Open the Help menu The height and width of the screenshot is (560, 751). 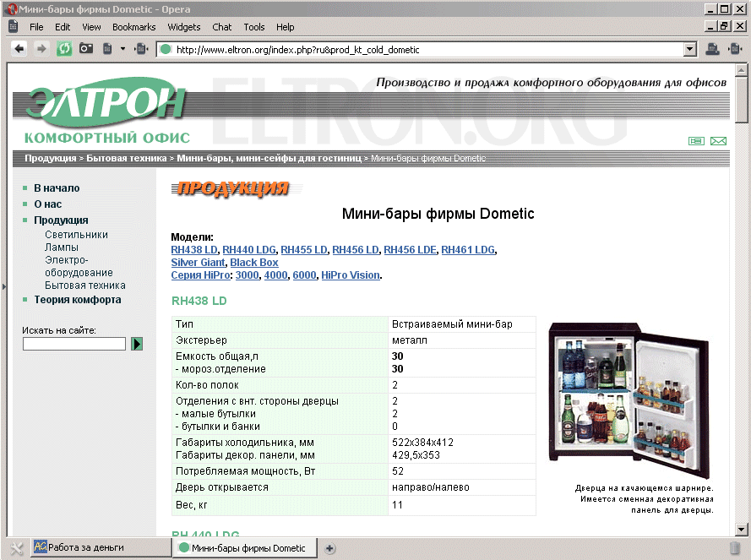coord(285,27)
